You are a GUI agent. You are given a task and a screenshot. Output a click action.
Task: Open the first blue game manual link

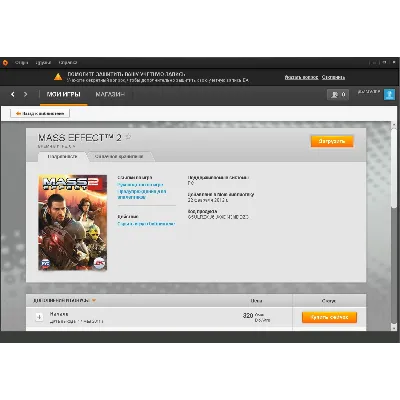click(140, 184)
